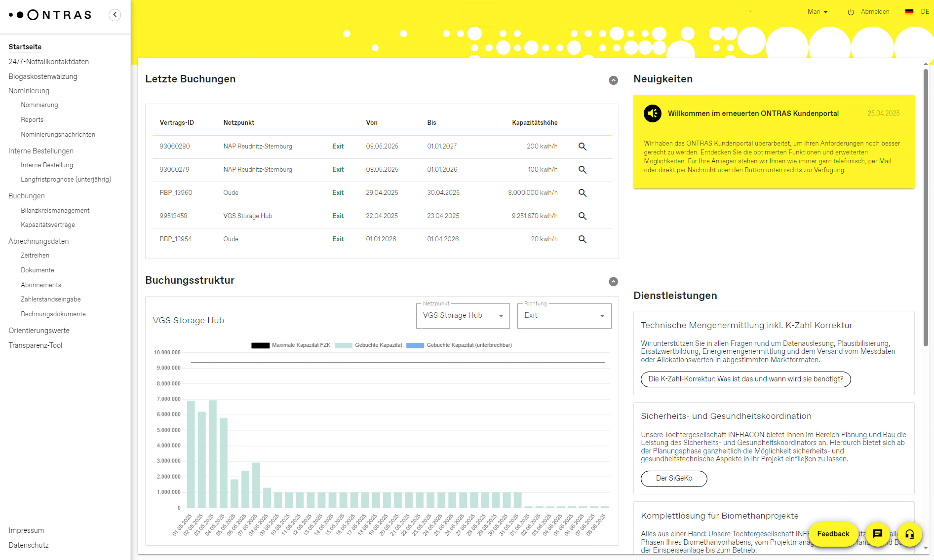Open details for booking 93060279
This screenshot has width=934, height=560.
coord(583,170)
